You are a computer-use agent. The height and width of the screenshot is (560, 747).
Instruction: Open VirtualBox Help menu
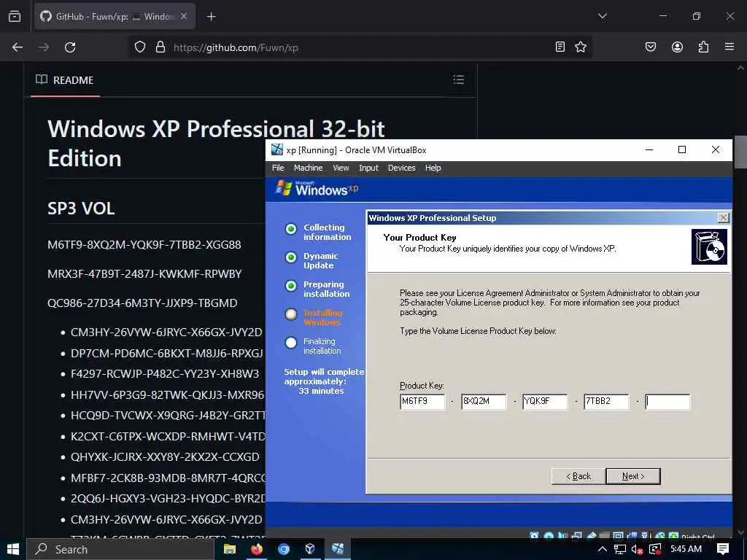pos(433,168)
